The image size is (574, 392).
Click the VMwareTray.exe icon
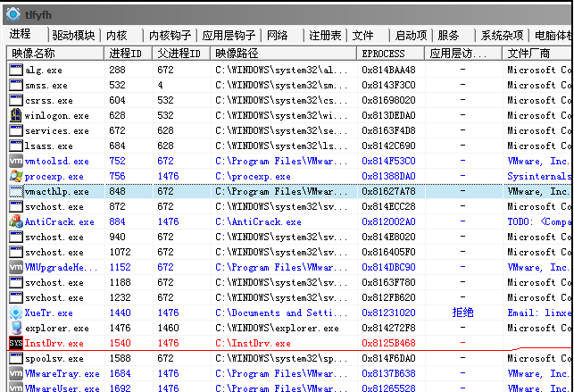(16, 373)
